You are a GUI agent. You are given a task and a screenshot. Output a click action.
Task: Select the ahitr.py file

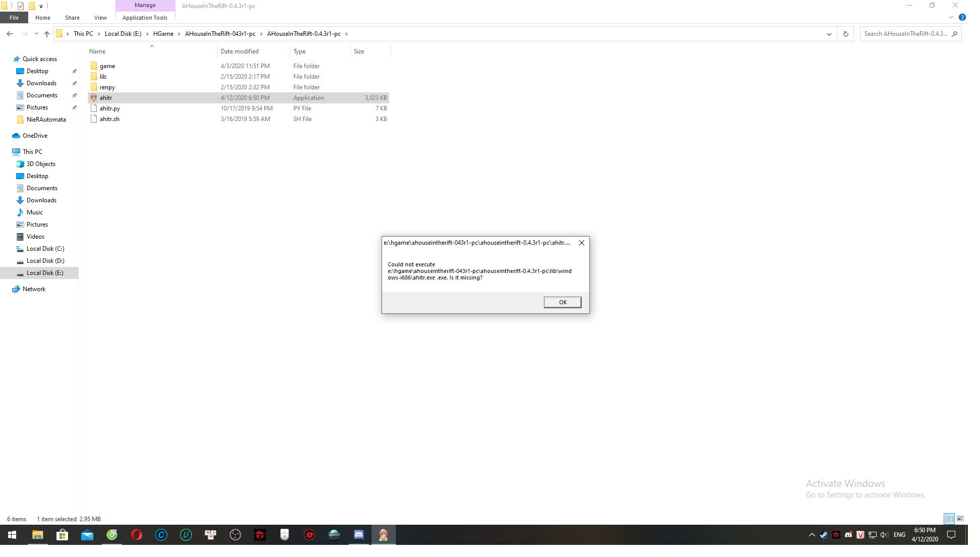110,108
